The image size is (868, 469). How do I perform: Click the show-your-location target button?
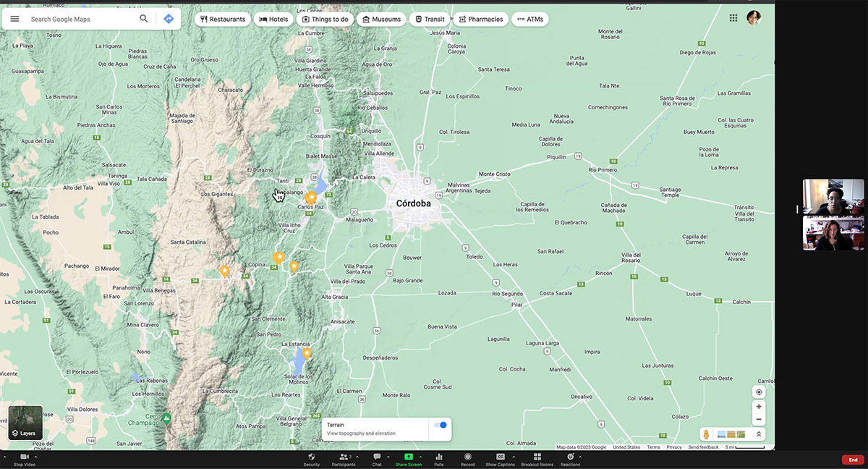click(759, 392)
